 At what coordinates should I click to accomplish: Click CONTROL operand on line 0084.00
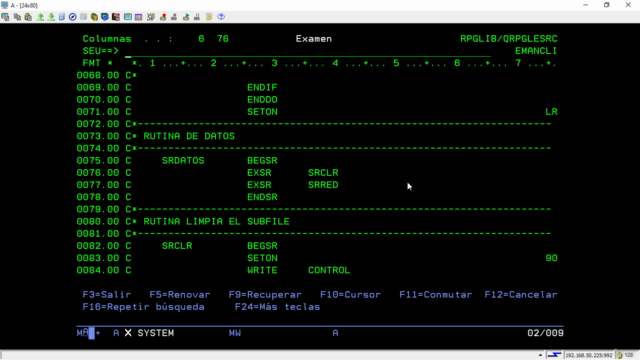click(329, 270)
